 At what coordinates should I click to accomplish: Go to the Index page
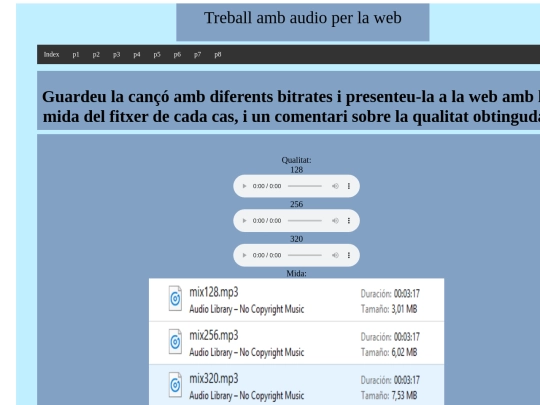pos(51,54)
